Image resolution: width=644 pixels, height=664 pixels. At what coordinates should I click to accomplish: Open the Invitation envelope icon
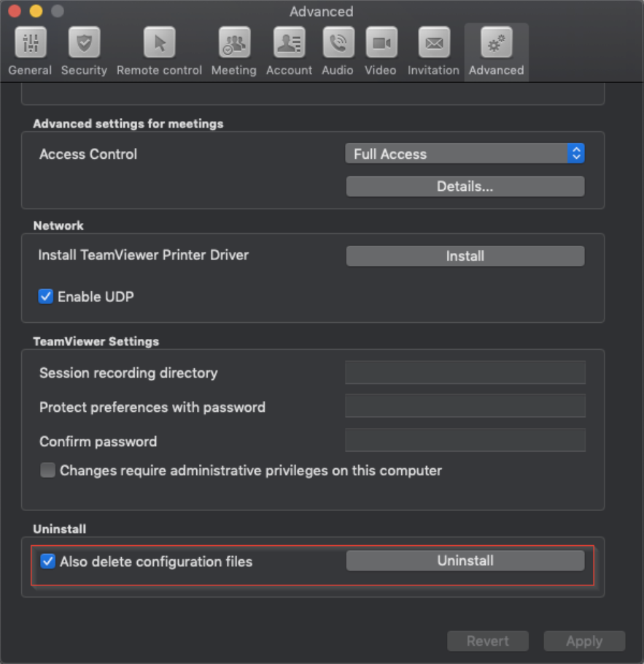click(x=434, y=43)
